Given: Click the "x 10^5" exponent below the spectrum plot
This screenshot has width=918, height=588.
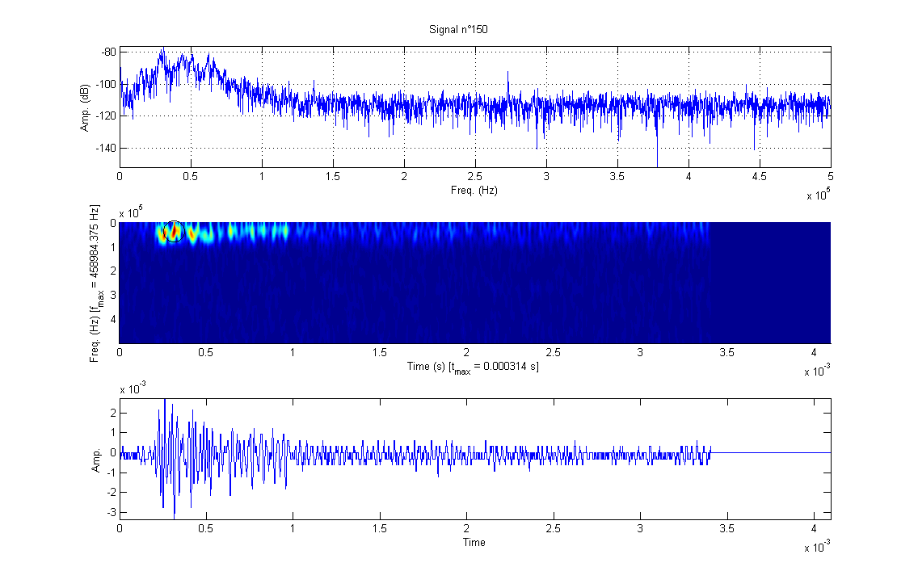Looking at the screenshot, I should pos(818,196).
